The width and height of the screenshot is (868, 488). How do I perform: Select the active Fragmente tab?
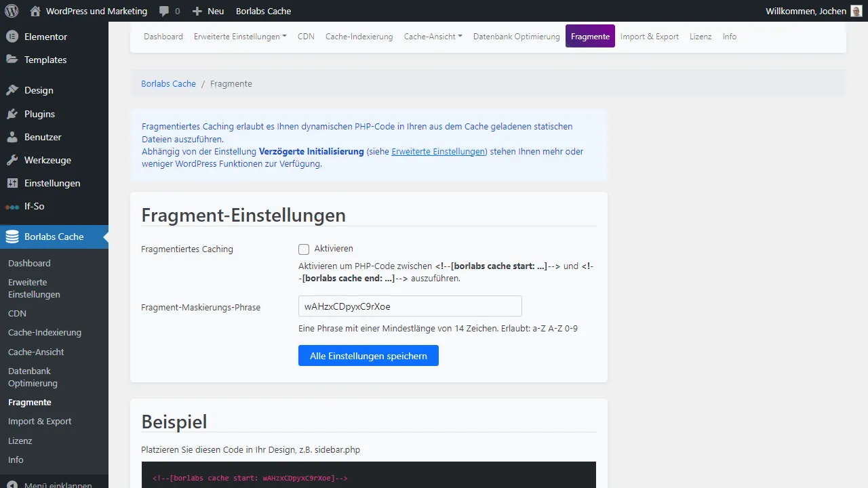[x=590, y=37]
